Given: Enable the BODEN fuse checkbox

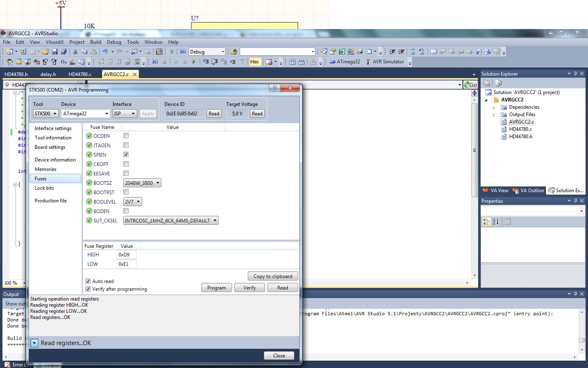Looking at the screenshot, I should (126, 211).
